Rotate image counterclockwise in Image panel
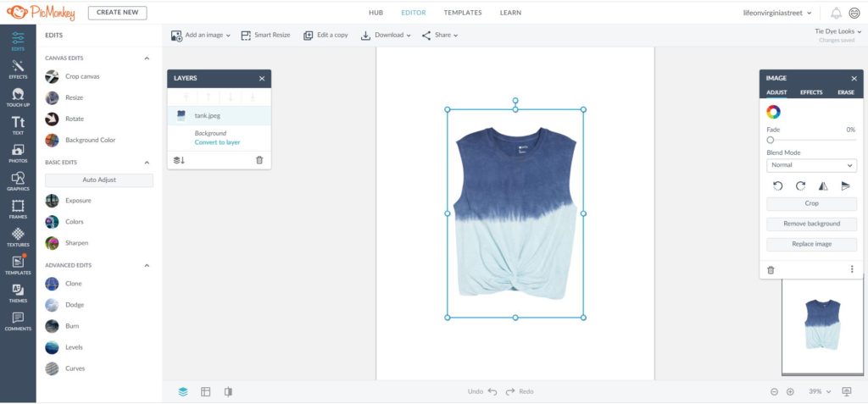Image resolution: width=868 pixels, height=404 pixels. 777,185
